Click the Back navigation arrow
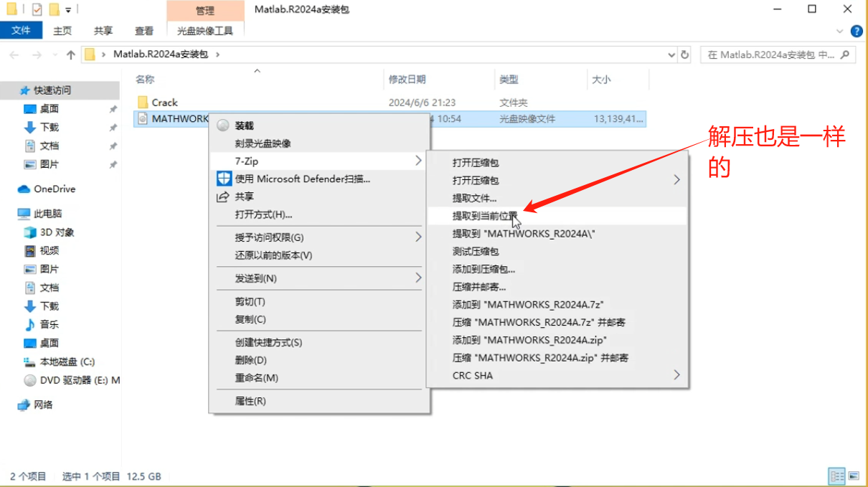 (14, 55)
